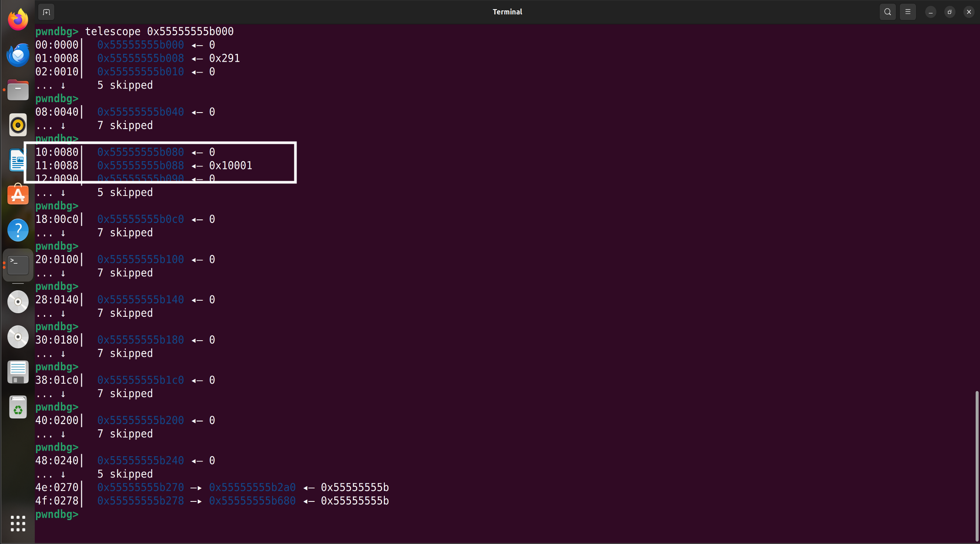
Task: Click the offset label 10:0080
Action: (x=57, y=152)
